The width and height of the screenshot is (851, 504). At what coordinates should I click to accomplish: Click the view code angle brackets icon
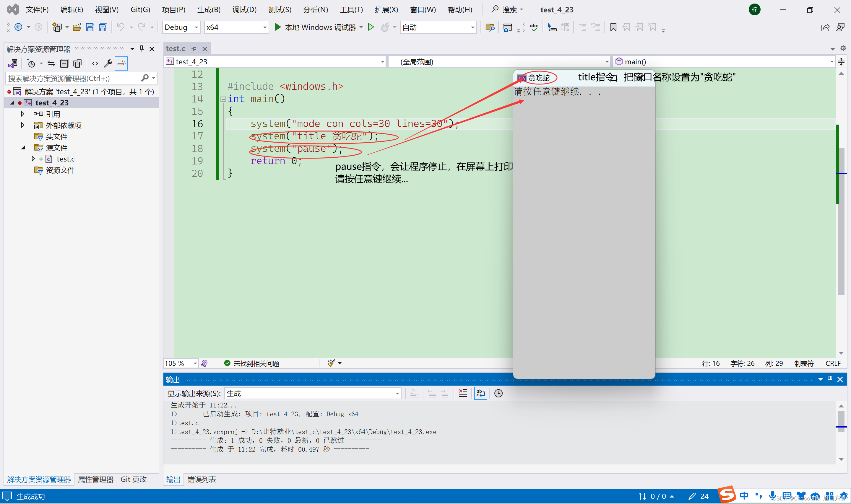click(95, 63)
